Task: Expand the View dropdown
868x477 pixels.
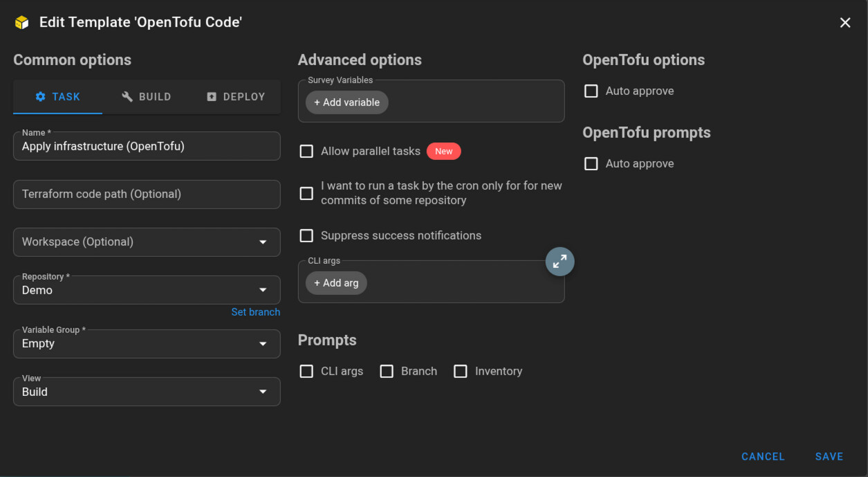Action: [x=147, y=392]
